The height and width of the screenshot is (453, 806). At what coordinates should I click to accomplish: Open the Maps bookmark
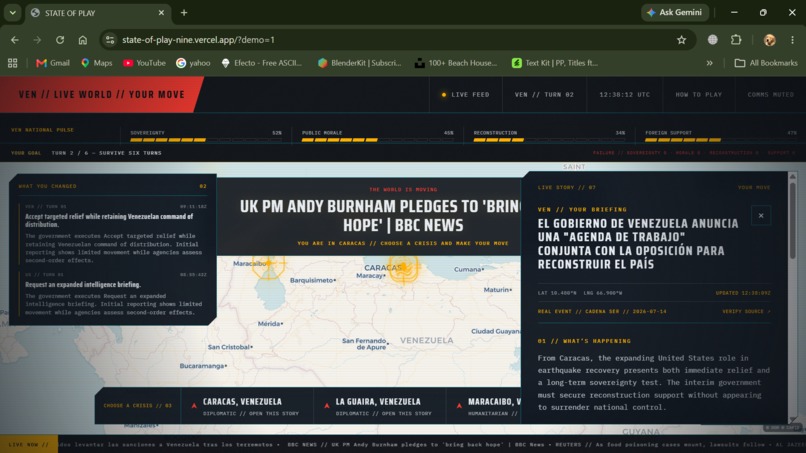tap(97, 63)
